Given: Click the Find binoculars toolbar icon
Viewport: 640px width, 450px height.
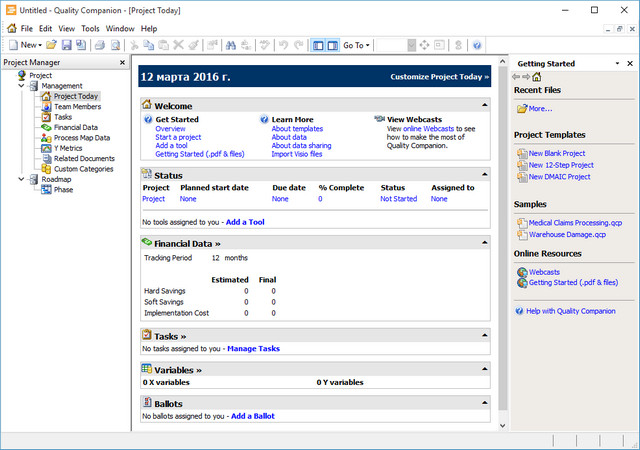Looking at the screenshot, I should [229, 45].
